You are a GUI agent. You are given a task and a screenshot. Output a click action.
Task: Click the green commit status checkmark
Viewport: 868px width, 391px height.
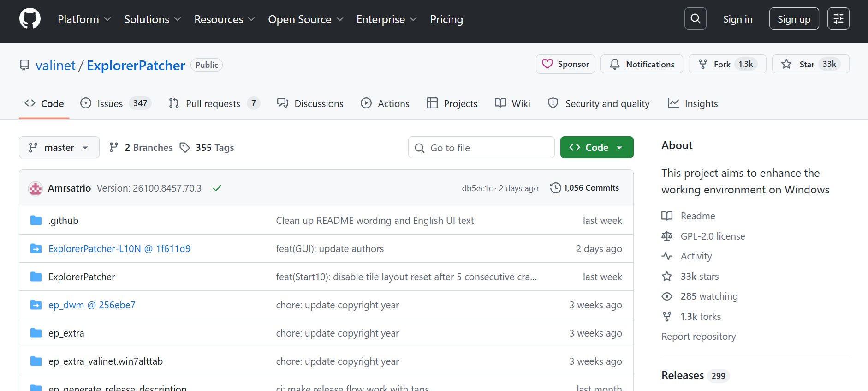tap(217, 188)
